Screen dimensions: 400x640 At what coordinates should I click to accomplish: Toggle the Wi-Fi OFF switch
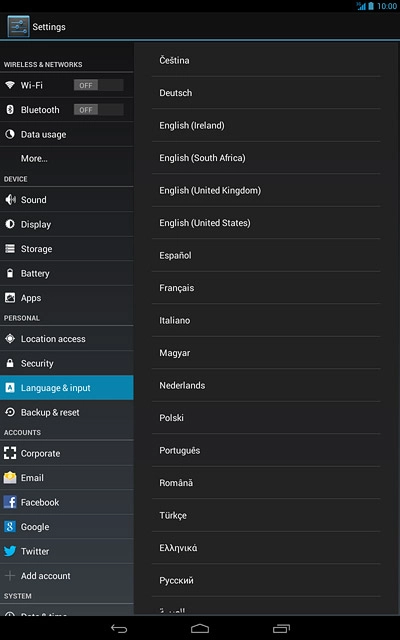98,85
